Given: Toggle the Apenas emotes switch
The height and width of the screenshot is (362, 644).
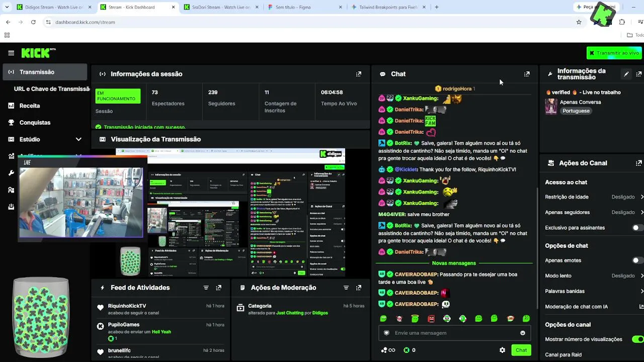Looking at the screenshot, I should [x=637, y=260].
